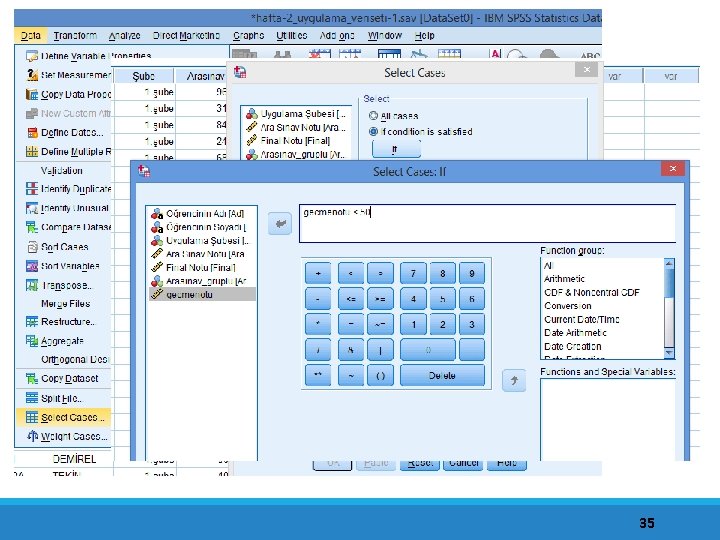
Task: Open the Utilities menu
Action: coord(292,35)
